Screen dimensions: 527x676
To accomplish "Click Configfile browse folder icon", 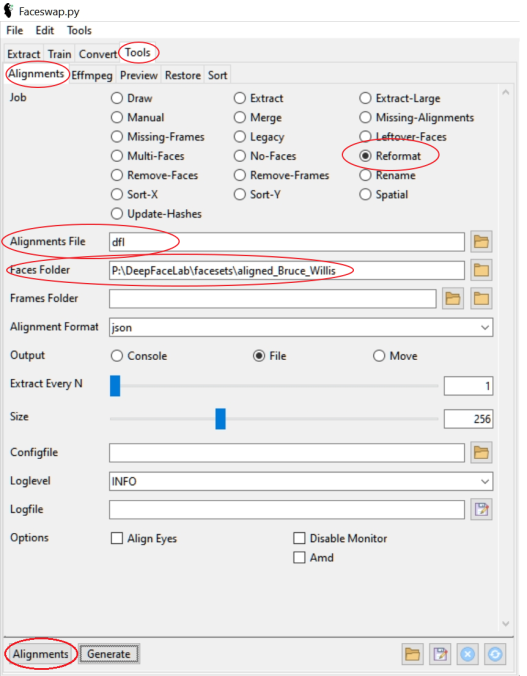I will 481,453.
